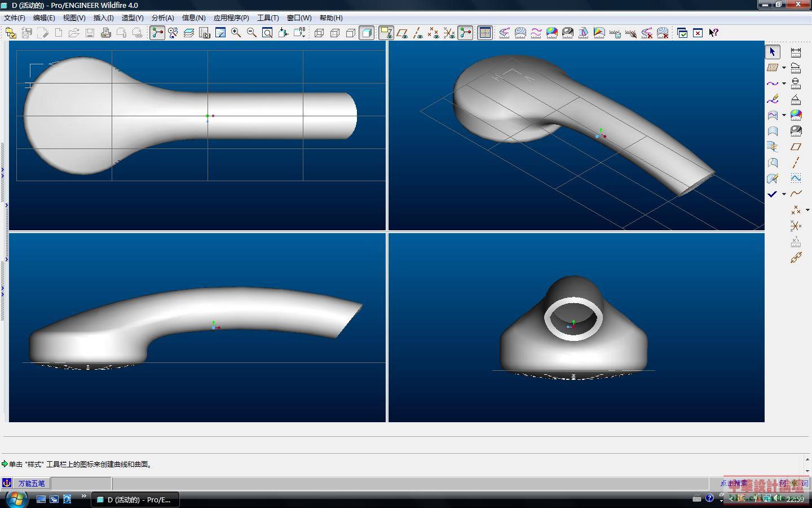Open the 造型(Y) menu
The width and height of the screenshot is (812, 508).
pyautogui.click(x=133, y=17)
